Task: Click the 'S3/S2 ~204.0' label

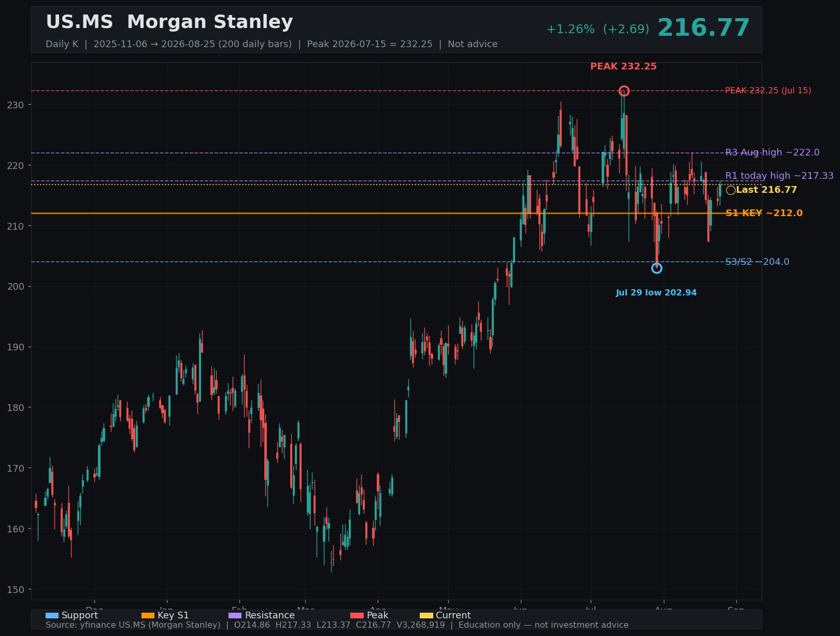Action: click(x=757, y=262)
